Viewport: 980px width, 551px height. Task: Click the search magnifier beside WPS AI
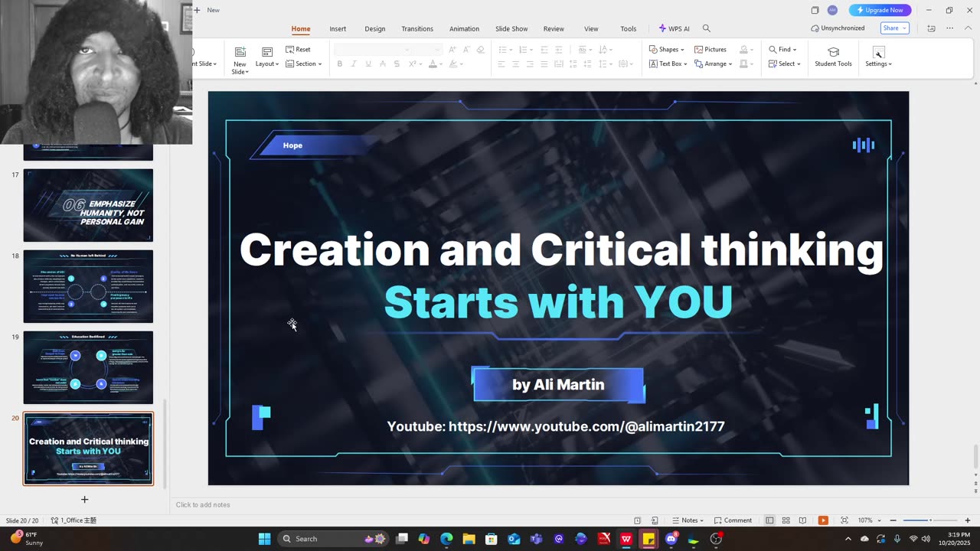(x=707, y=28)
